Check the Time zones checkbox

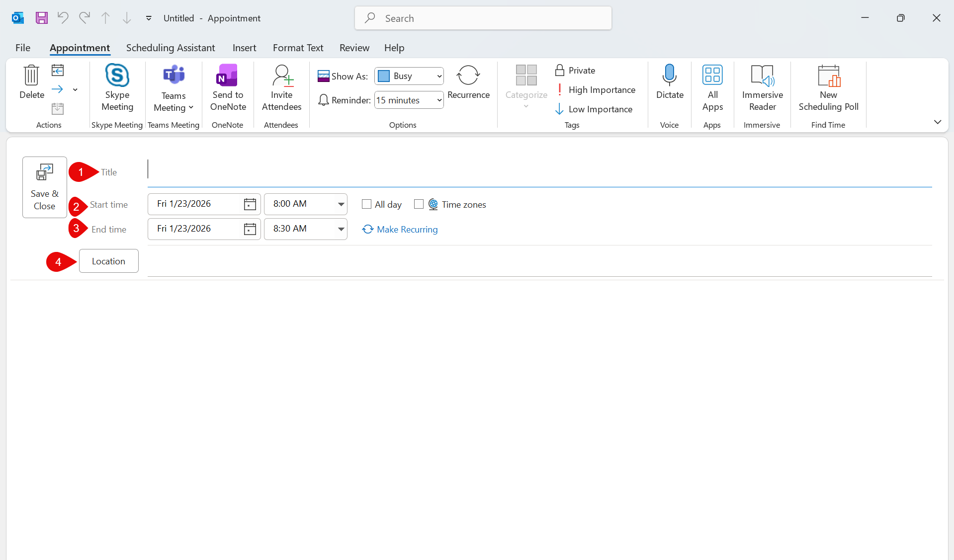(419, 204)
